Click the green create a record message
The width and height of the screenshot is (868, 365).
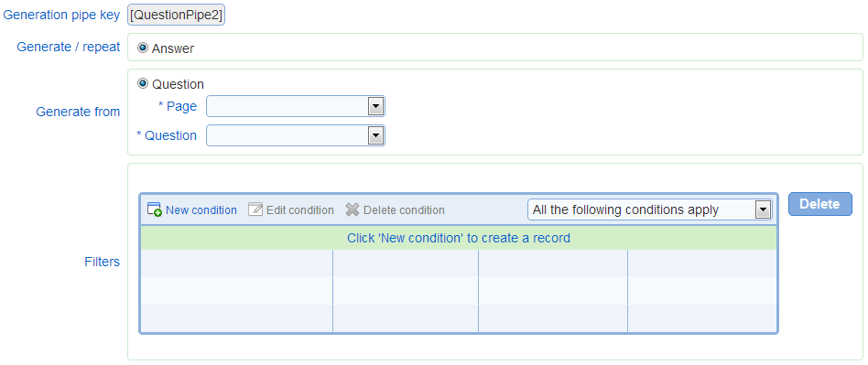click(459, 238)
